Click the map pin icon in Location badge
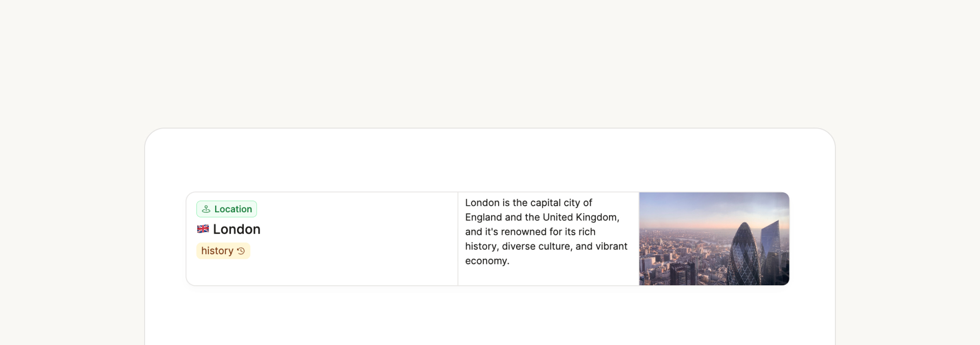 click(x=206, y=209)
